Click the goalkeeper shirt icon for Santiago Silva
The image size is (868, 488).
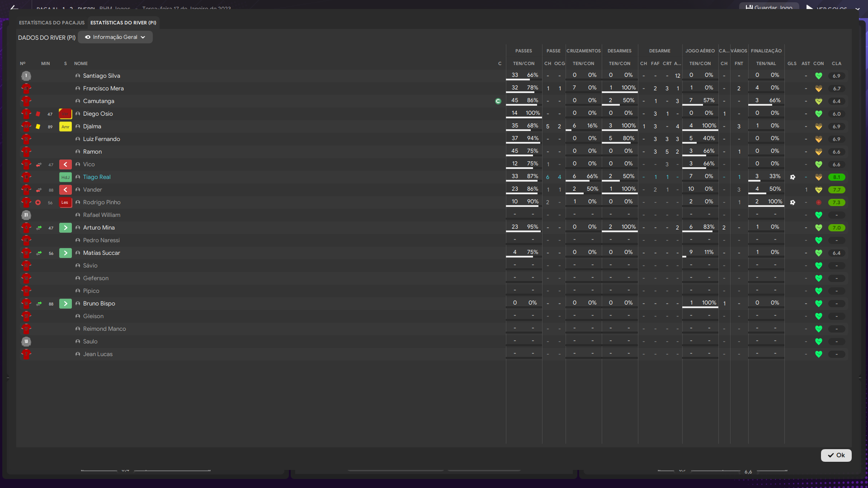pos(26,76)
